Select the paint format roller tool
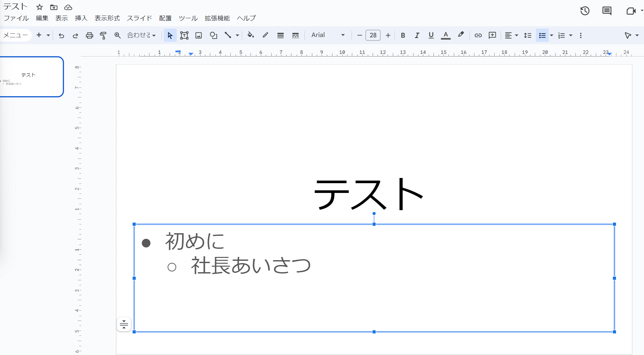The height and width of the screenshot is (355, 644). tap(103, 35)
